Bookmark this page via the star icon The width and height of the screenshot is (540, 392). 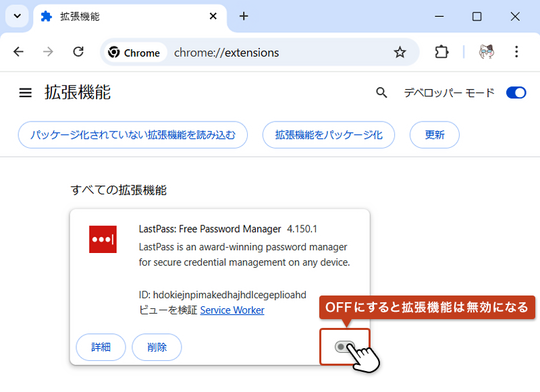pos(400,52)
